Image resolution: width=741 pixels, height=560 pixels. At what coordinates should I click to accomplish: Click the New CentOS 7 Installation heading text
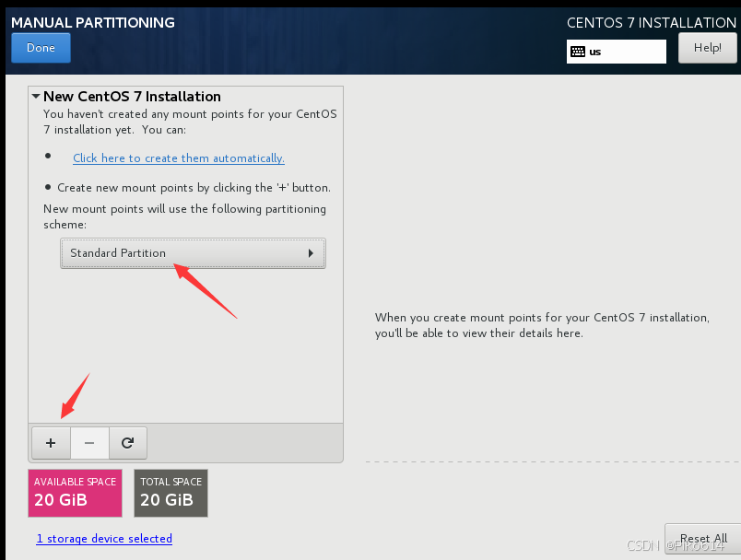click(132, 97)
